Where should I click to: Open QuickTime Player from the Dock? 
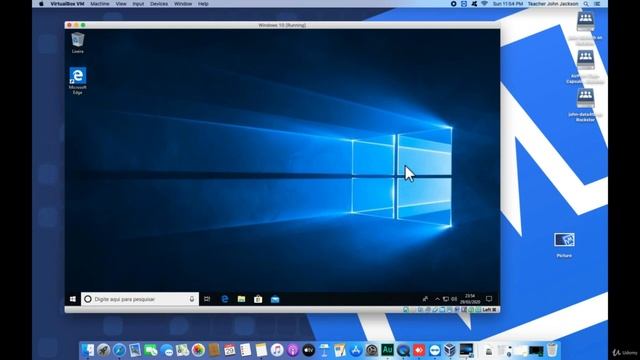[x=403, y=350]
